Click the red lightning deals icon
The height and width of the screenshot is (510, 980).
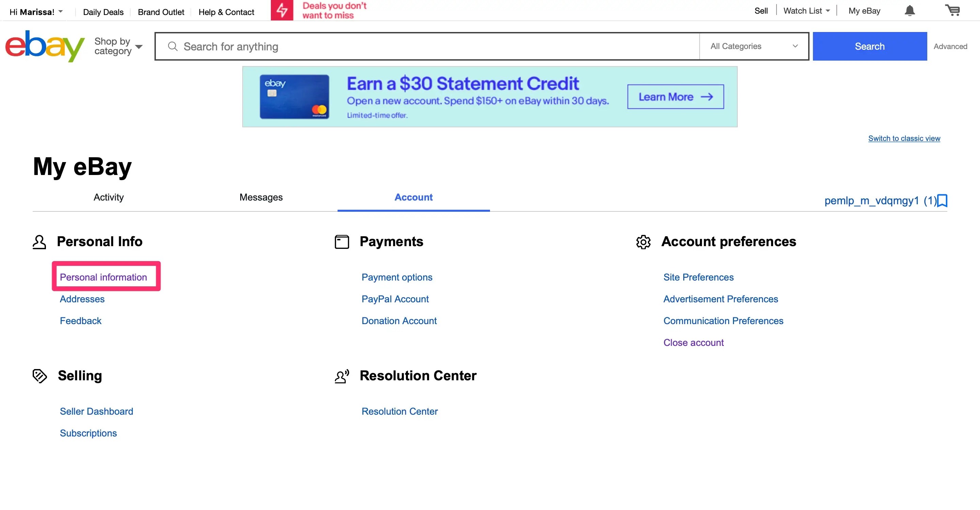[282, 10]
